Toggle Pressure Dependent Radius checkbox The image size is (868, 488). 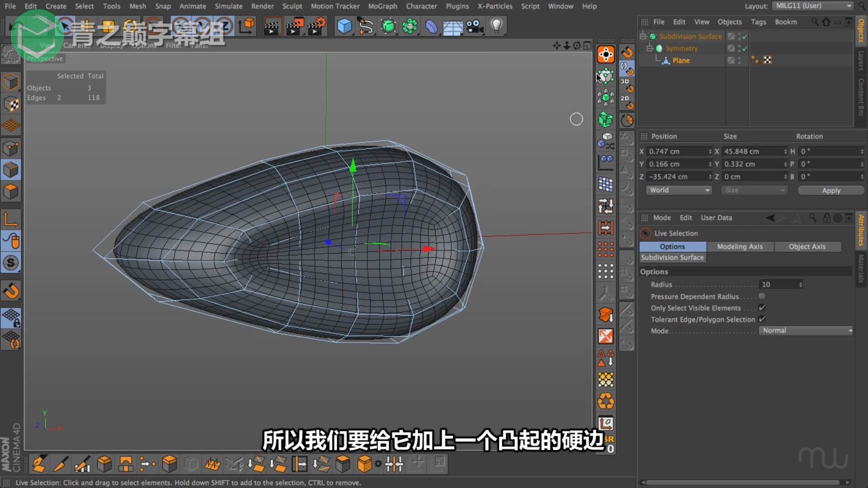[762, 296]
